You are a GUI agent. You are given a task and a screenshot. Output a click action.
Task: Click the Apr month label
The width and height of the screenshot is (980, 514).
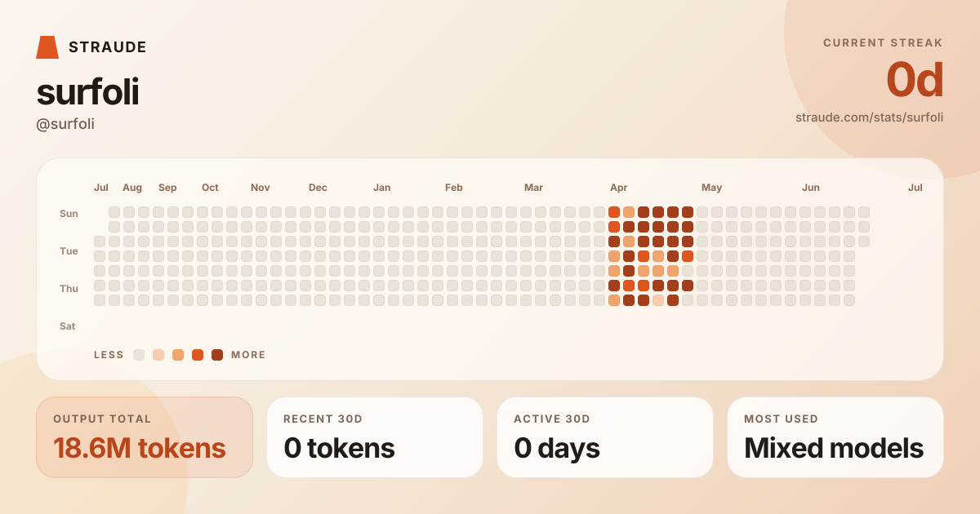tap(619, 188)
